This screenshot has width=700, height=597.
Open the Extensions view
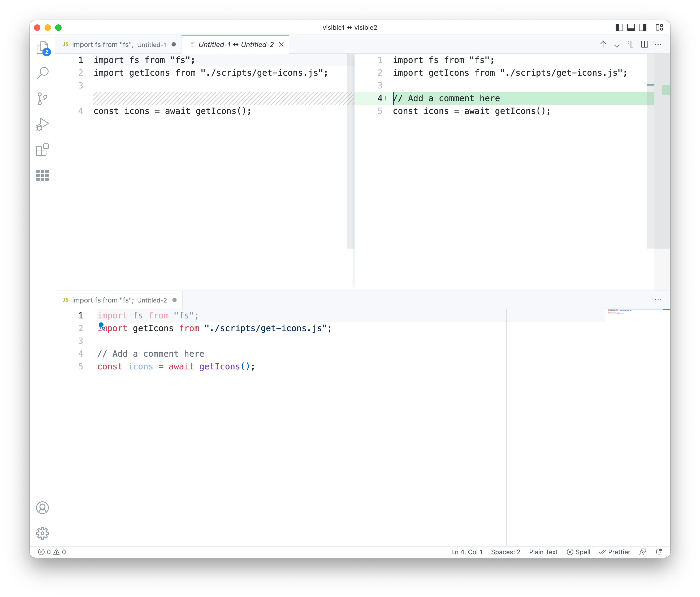point(42,150)
